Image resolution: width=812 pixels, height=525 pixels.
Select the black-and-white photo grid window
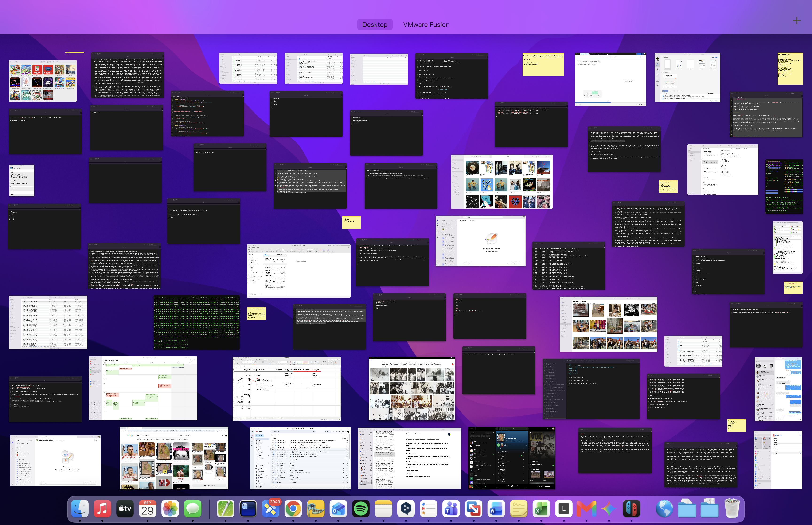tap(412, 389)
